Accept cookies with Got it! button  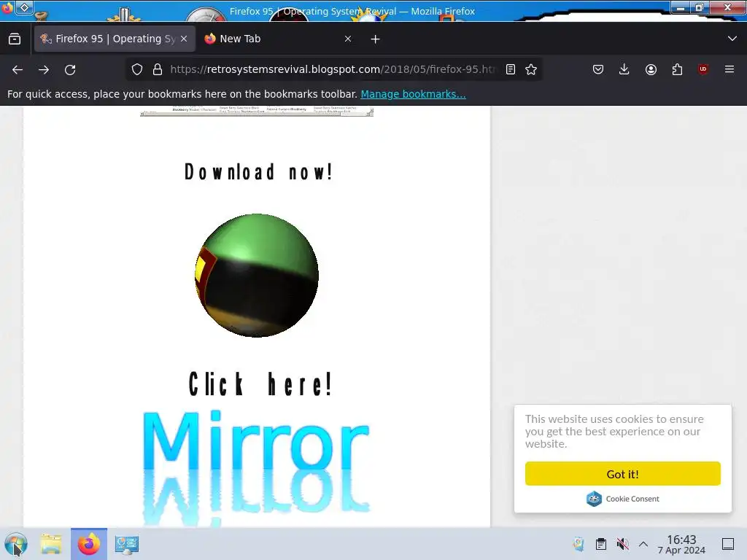coord(623,474)
